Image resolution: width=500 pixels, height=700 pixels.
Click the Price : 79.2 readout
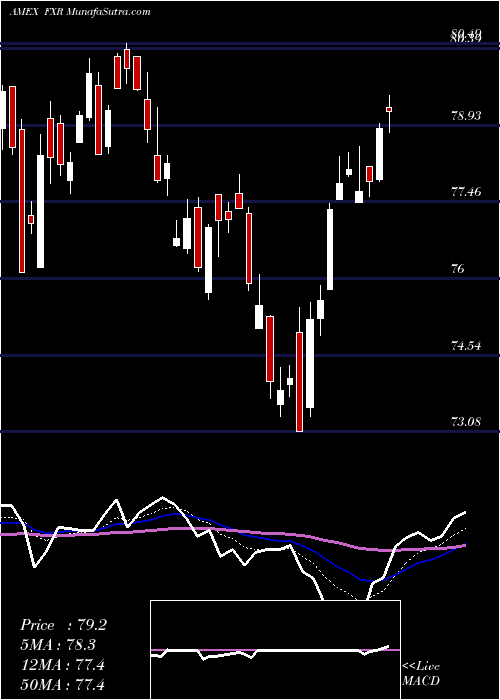click(63, 625)
